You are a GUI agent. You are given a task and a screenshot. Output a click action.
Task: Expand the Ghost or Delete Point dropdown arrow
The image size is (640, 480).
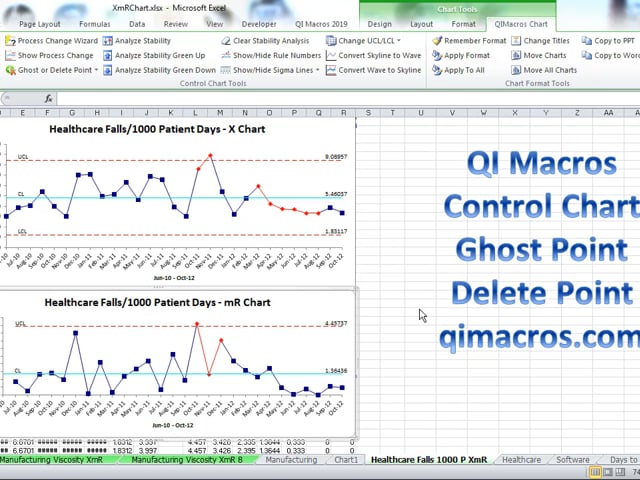(96, 70)
